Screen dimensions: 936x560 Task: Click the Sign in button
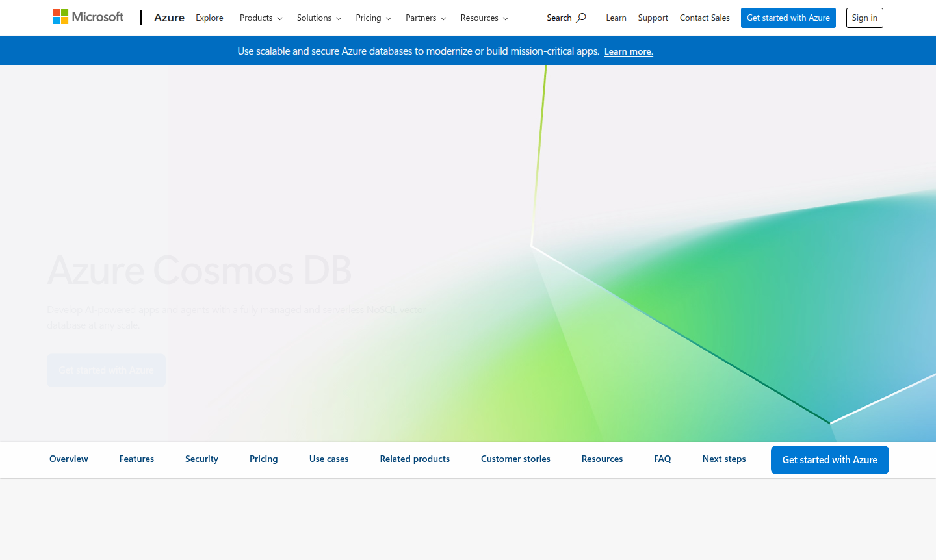864,18
